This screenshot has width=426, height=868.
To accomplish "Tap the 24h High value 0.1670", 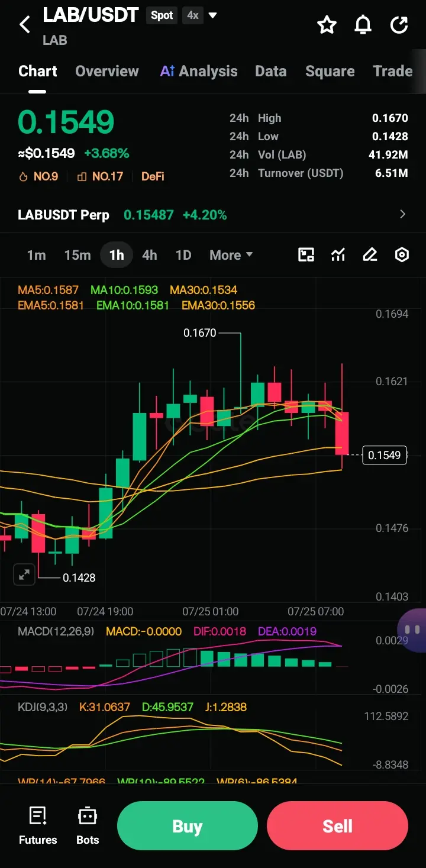I will click(x=390, y=118).
